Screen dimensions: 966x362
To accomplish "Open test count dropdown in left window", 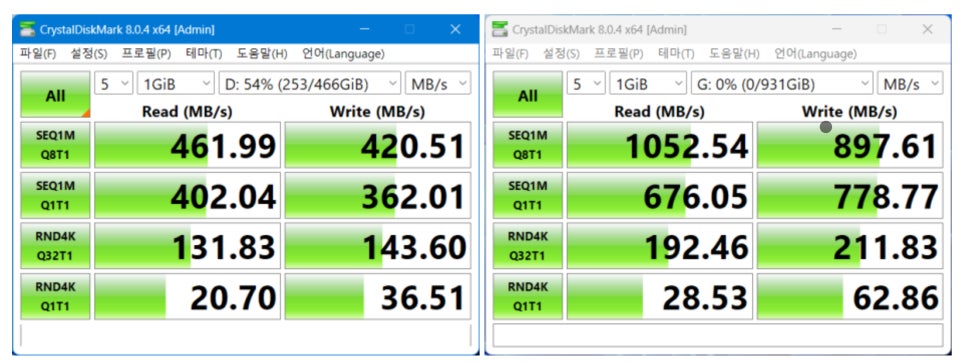I will coord(113,84).
